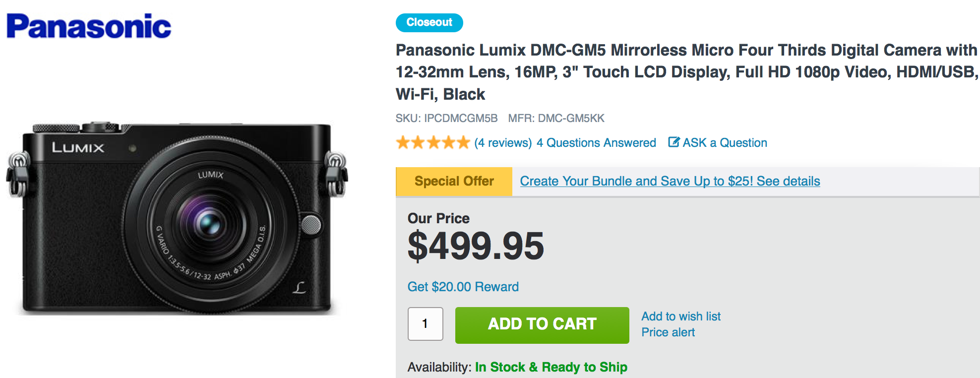The height and width of the screenshot is (378, 980).
Task: Click the yellow Special Offer label
Action: click(x=454, y=181)
